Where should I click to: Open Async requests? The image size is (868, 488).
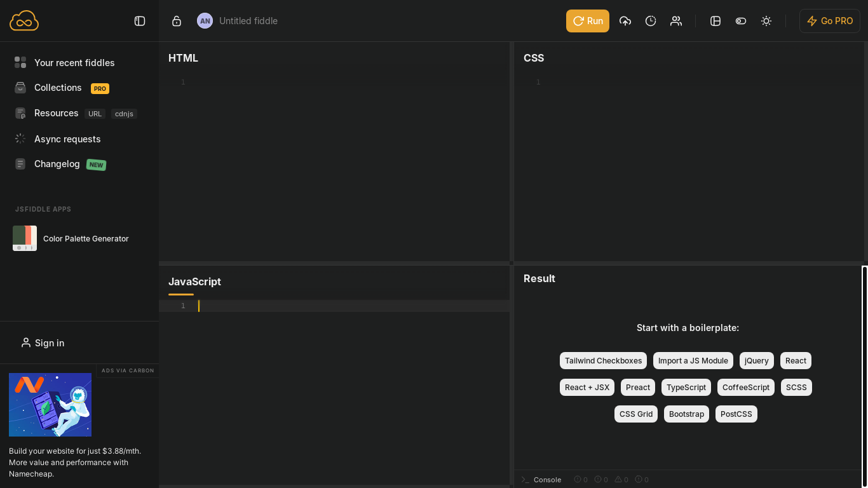click(67, 139)
